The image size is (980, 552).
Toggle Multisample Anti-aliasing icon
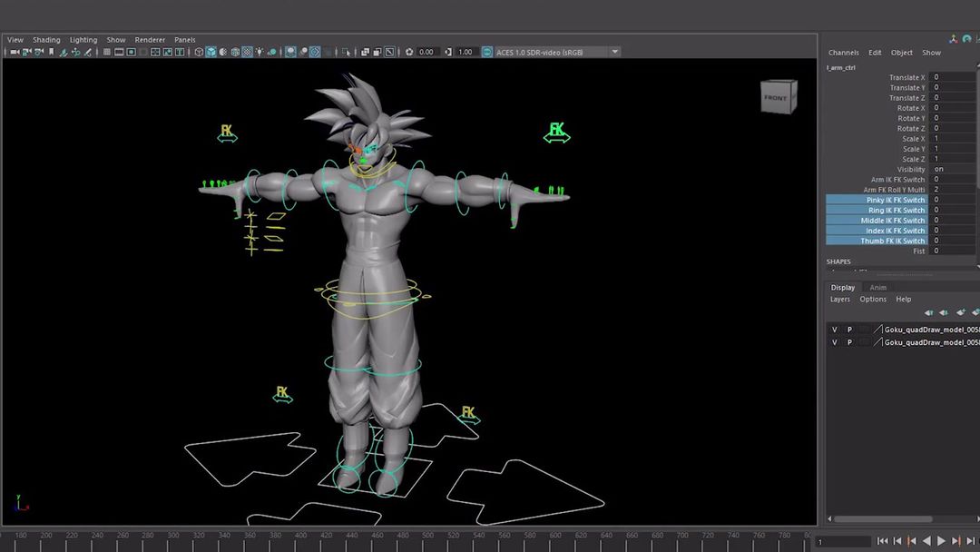click(315, 52)
